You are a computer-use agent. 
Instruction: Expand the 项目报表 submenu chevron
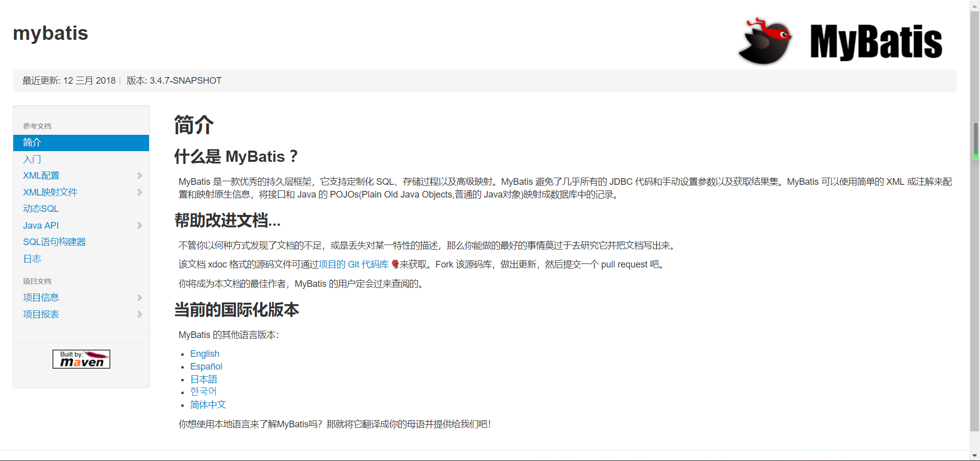[139, 314]
